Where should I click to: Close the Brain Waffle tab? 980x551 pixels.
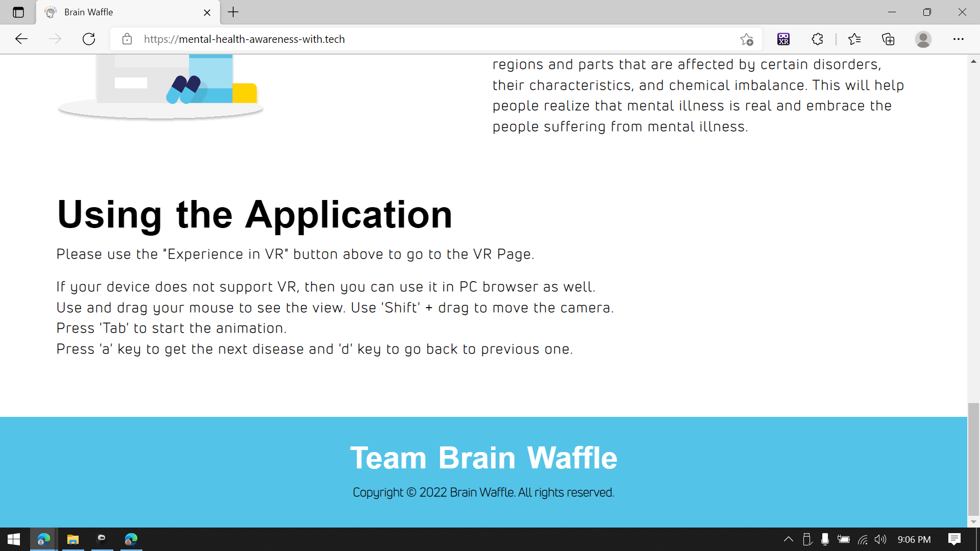point(207,12)
